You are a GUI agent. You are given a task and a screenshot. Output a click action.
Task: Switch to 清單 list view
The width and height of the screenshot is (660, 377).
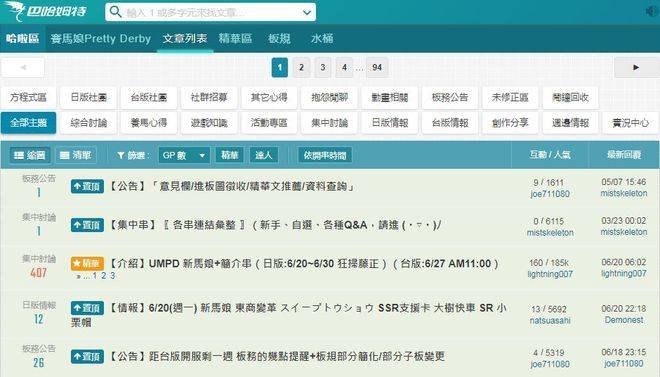76,155
